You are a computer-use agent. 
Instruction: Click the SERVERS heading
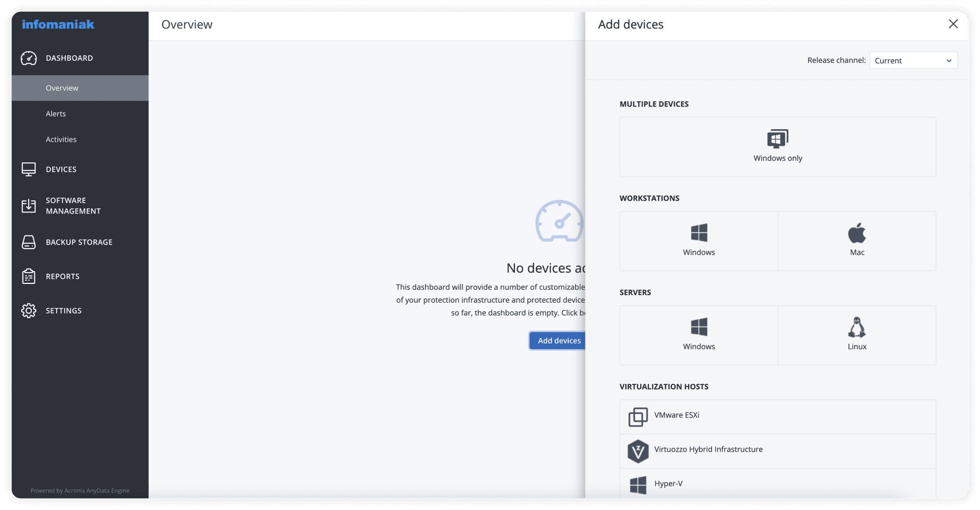pos(635,293)
